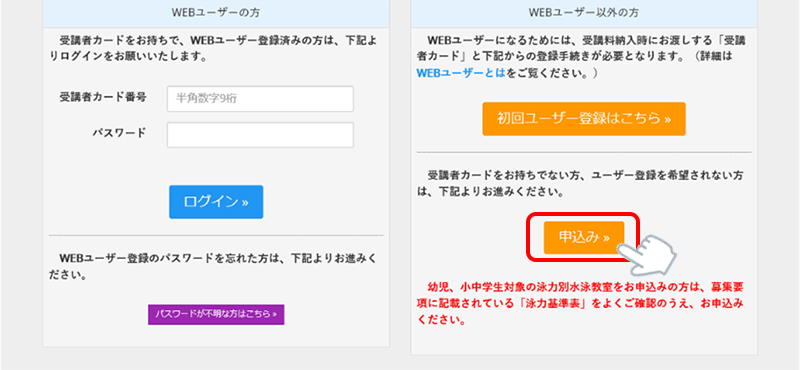
Task: Click the WEBユーザーになるためには description text
Action: click(x=581, y=57)
